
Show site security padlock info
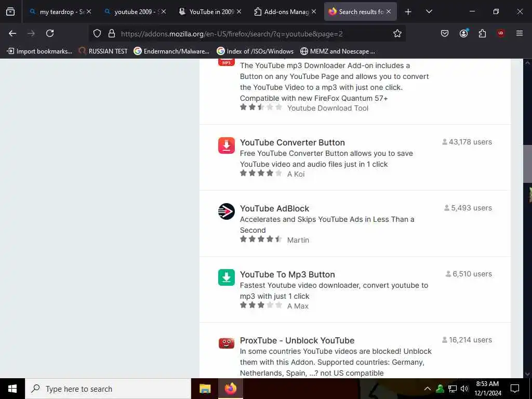coord(111,33)
